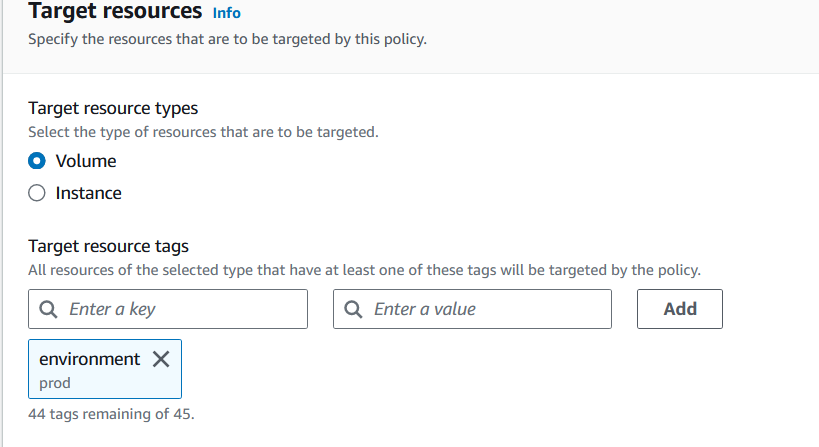Image resolution: width=819 pixels, height=447 pixels.
Task: Click the 44 tags remaining counter text
Action: pyautogui.click(x=111, y=414)
